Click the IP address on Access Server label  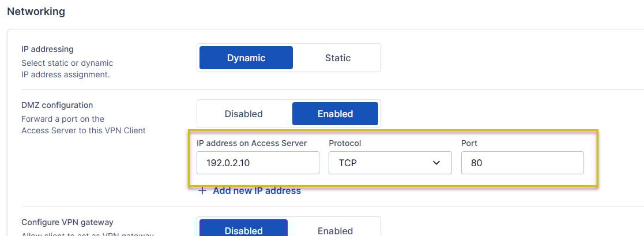(251, 143)
